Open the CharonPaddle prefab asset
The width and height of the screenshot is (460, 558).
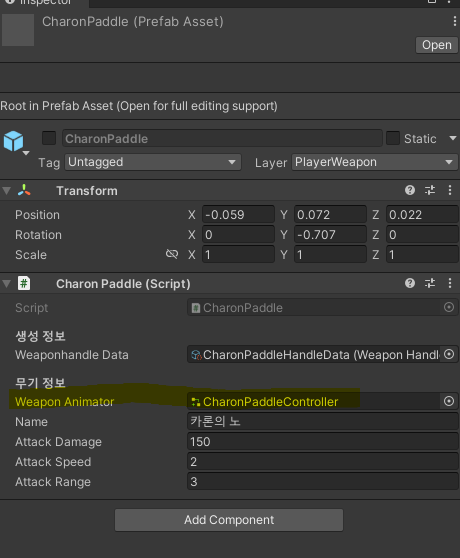tap(437, 45)
